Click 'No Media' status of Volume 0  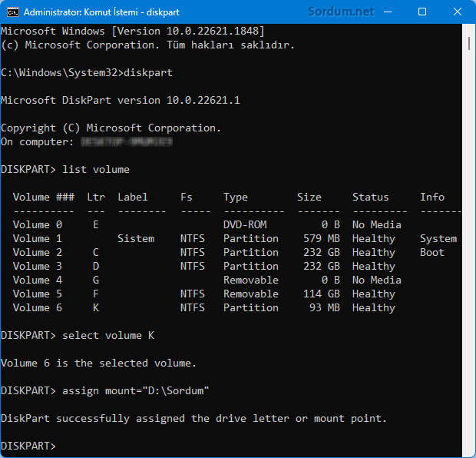pyautogui.click(x=376, y=224)
